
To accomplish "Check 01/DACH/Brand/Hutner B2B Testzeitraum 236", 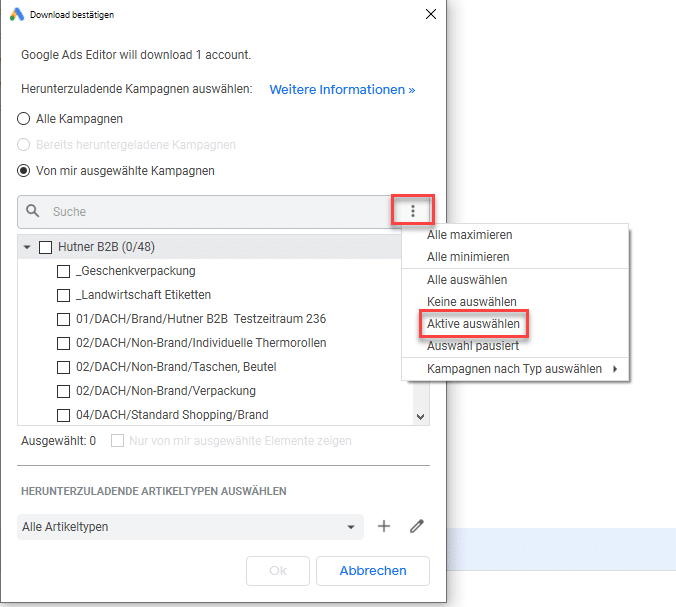I will [63, 319].
